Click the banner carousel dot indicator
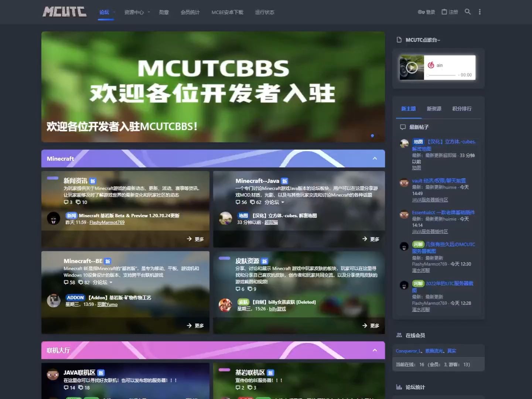 click(x=372, y=136)
